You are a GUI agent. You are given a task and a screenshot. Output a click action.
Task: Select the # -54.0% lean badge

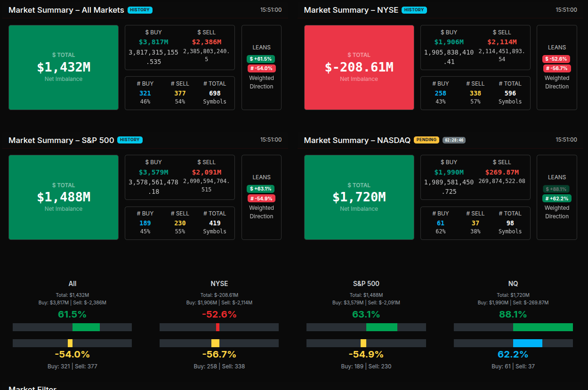tap(261, 68)
